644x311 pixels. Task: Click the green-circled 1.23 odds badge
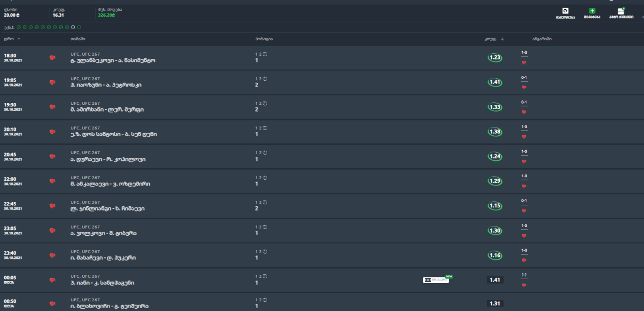point(495,58)
